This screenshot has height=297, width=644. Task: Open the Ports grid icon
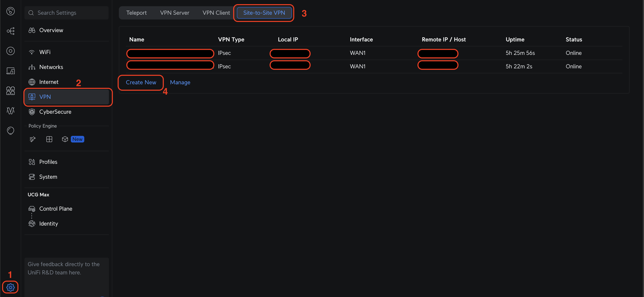pyautogui.click(x=10, y=91)
